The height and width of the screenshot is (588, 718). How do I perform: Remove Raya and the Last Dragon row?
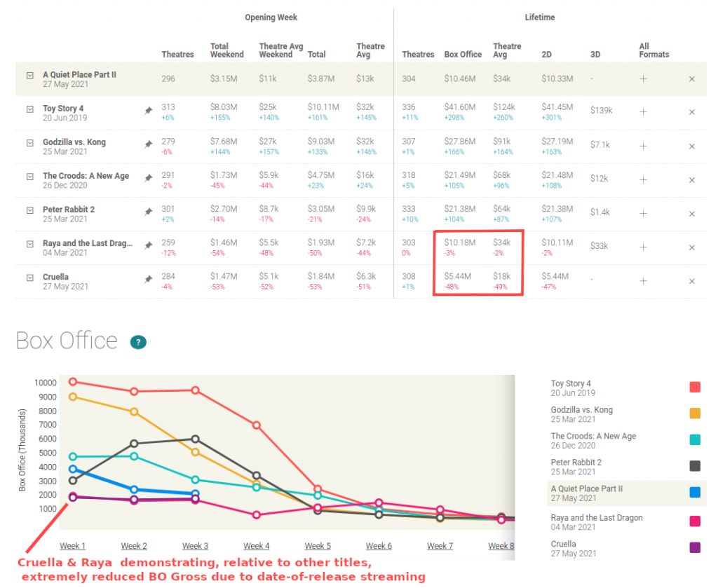pos(692,247)
